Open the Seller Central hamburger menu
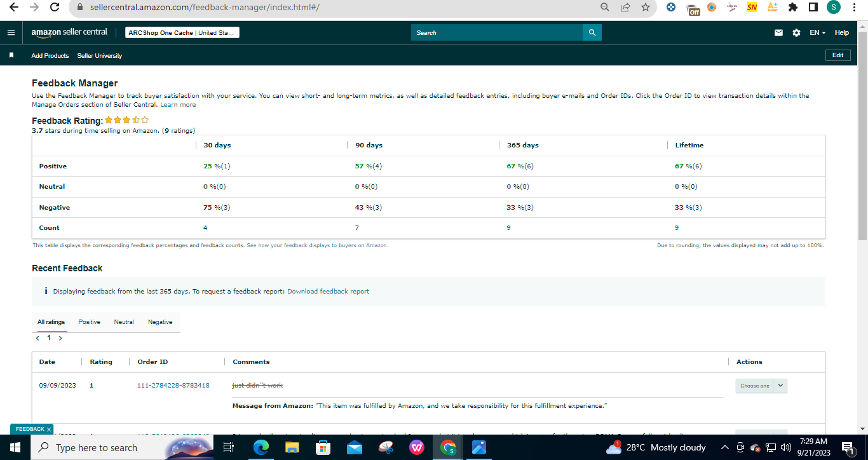This screenshot has width=868, height=460. [x=11, y=32]
